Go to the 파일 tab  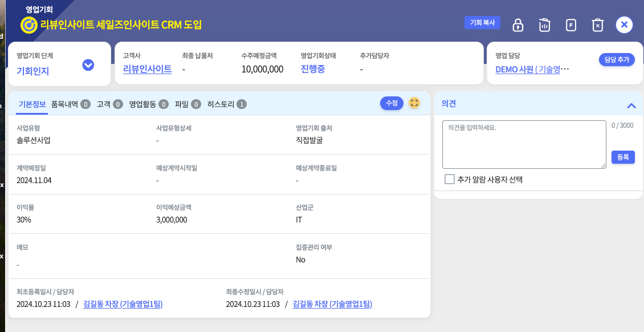188,104
